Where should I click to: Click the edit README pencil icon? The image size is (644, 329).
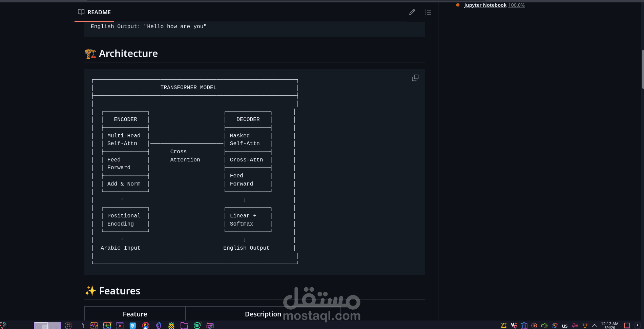coord(412,12)
